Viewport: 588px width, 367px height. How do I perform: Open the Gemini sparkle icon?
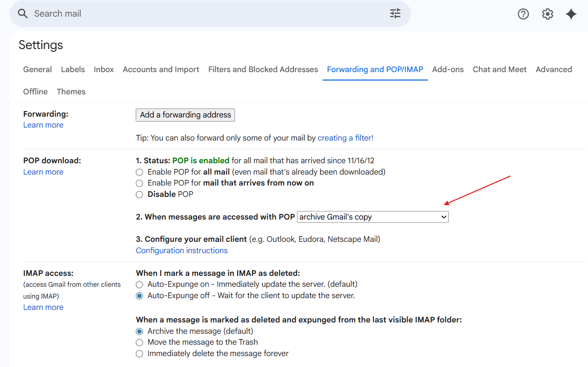point(571,14)
